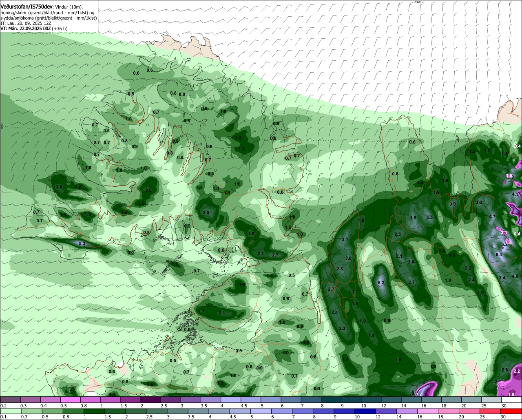This screenshot has height=420, width=522.
Task: Click the 2.3 precipitation value on the map
Action: pos(342,328)
